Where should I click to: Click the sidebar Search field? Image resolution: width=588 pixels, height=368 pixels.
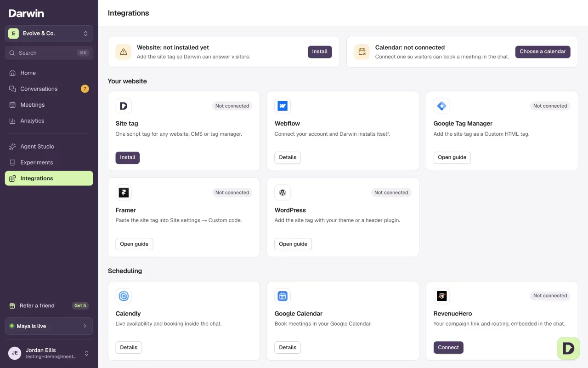49,53
